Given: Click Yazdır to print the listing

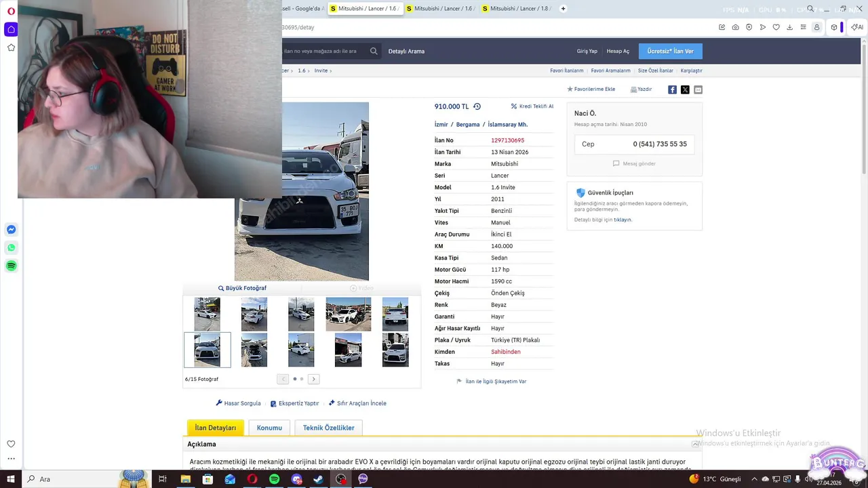Looking at the screenshot, I should 641,89.
